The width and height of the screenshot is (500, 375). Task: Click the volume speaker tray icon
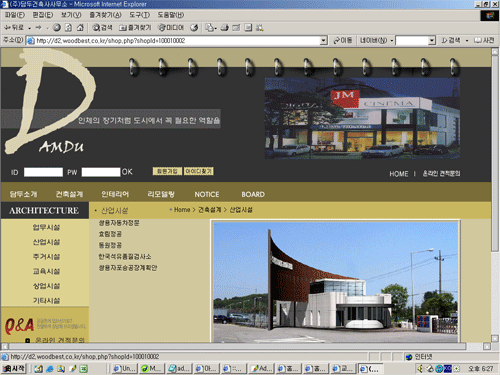coord(420,369)
